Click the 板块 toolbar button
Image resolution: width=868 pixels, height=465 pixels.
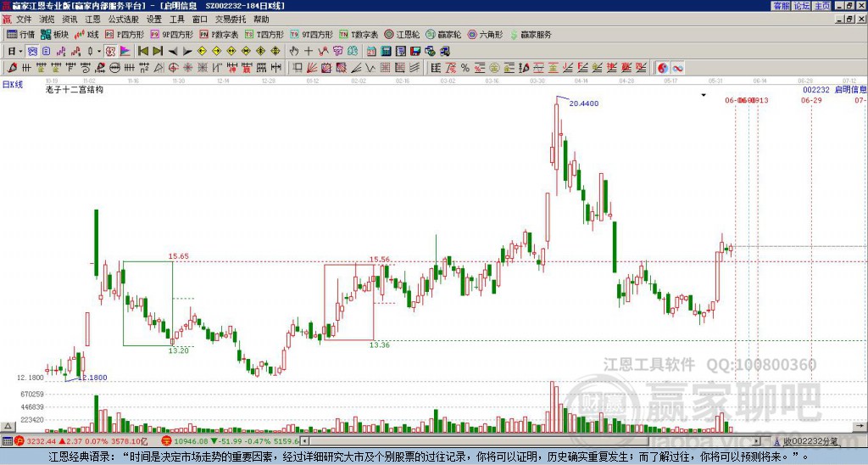coord(55,34)
